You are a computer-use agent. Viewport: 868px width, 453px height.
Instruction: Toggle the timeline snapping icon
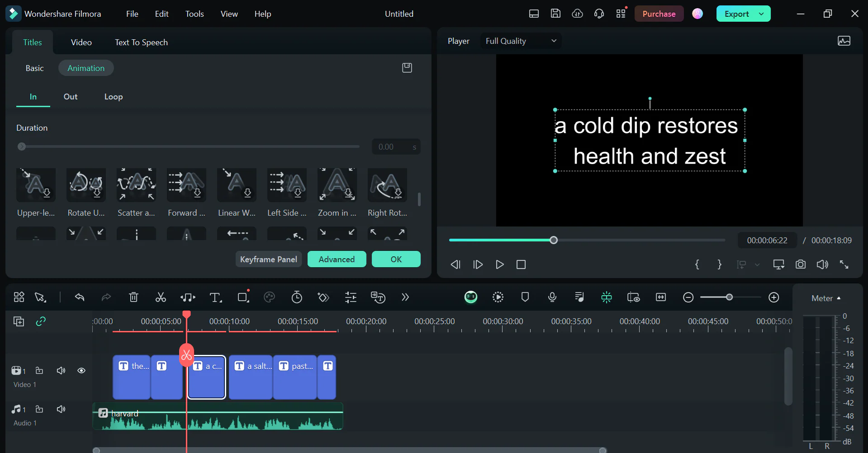(x=607, y=297)
